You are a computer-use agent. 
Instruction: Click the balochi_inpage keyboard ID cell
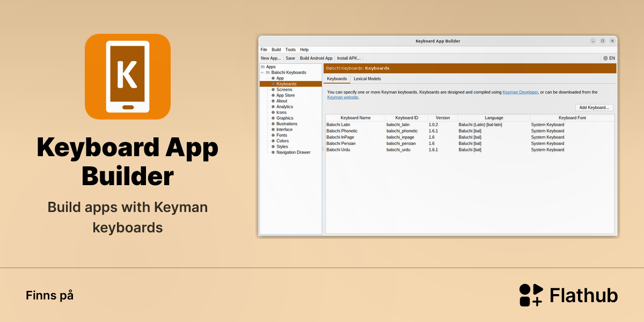point(400,137)
